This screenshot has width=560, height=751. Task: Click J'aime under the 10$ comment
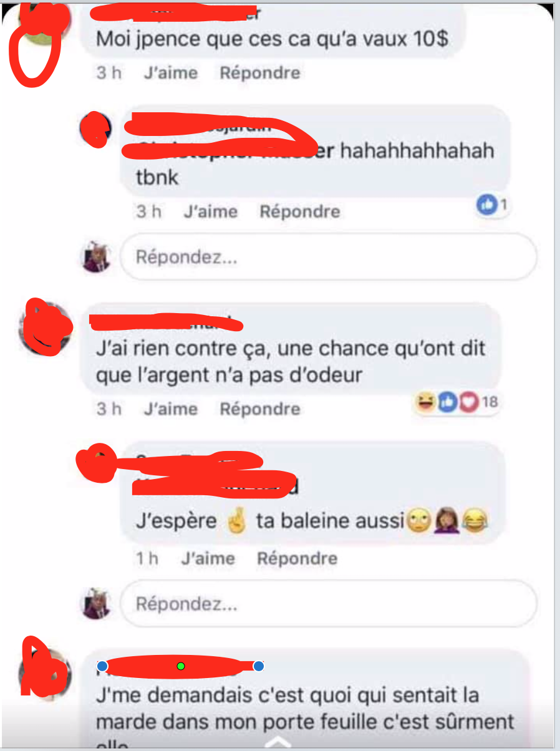pyautogui.click(x=171, y=73)
